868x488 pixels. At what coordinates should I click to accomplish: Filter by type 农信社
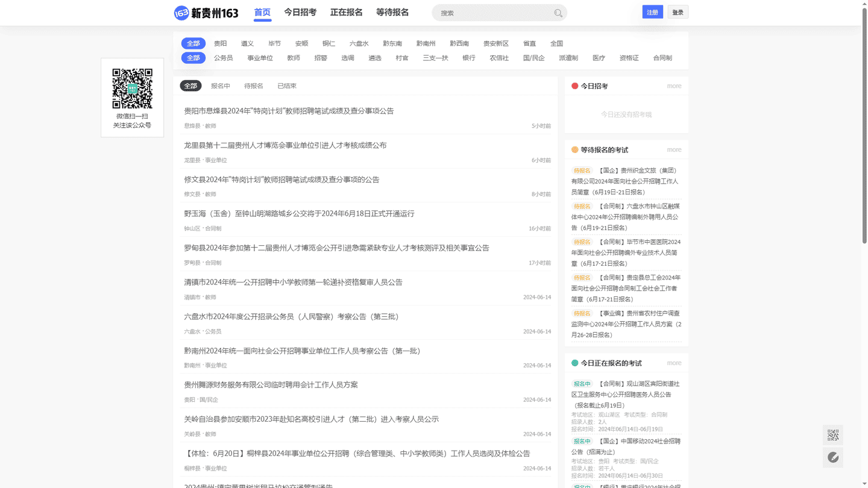(x=499, y=58)
